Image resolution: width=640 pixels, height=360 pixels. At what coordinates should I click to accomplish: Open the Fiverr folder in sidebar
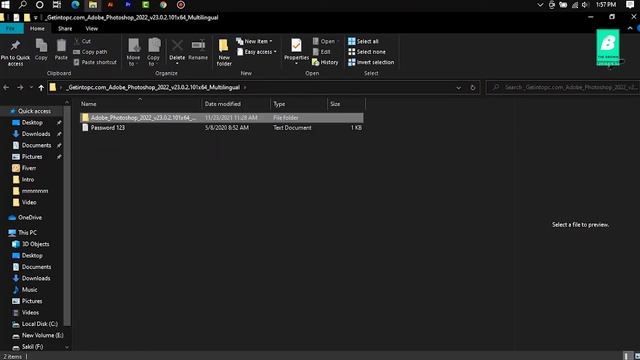29,168
